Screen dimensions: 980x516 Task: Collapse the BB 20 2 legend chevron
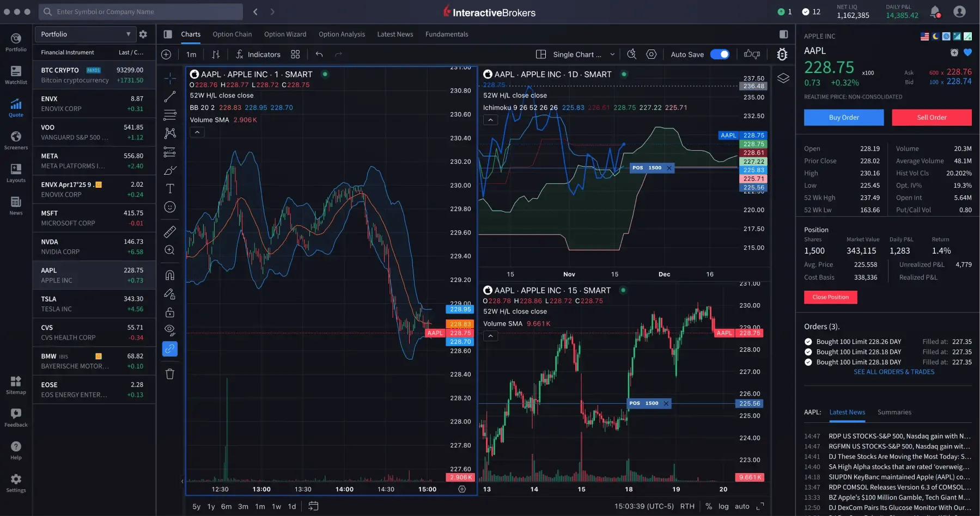point(197,132)
